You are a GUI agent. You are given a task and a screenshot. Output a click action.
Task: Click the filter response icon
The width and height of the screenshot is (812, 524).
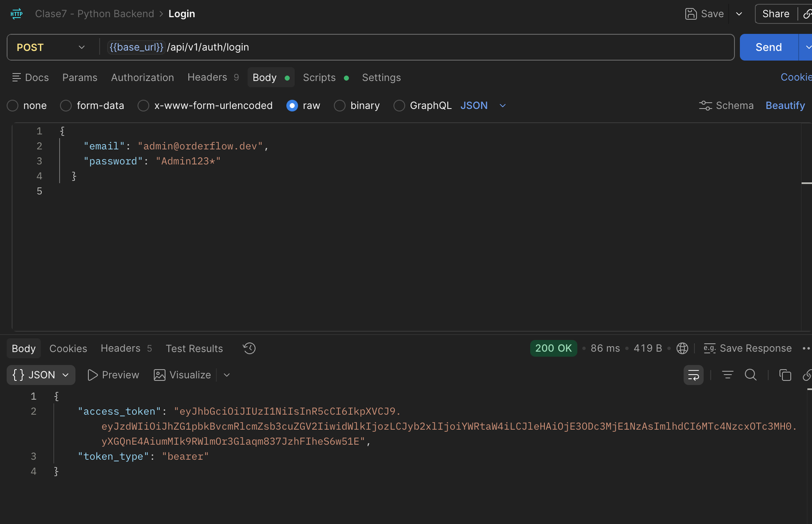728,375
